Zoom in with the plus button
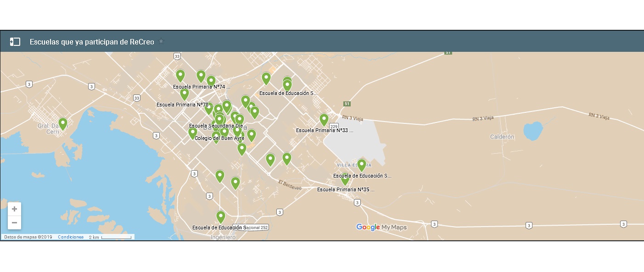This screenshot has height=272, width=644. (x=14, y=209)
